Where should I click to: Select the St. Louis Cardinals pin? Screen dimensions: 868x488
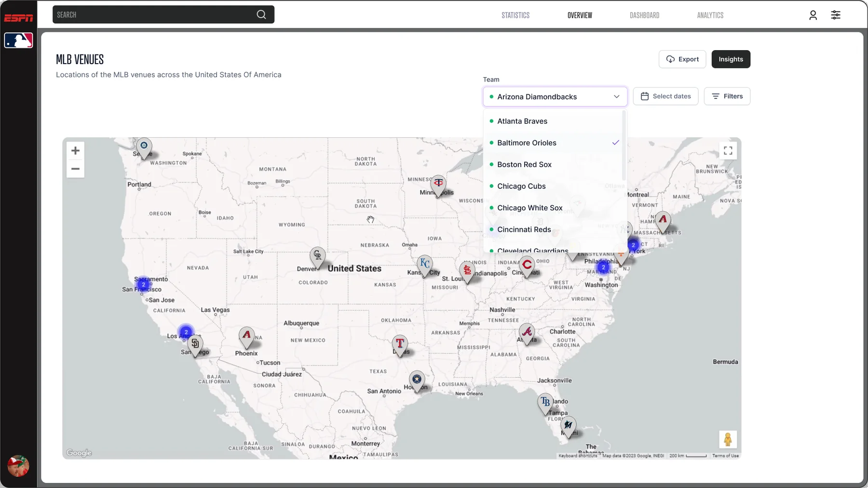point(467,273)
